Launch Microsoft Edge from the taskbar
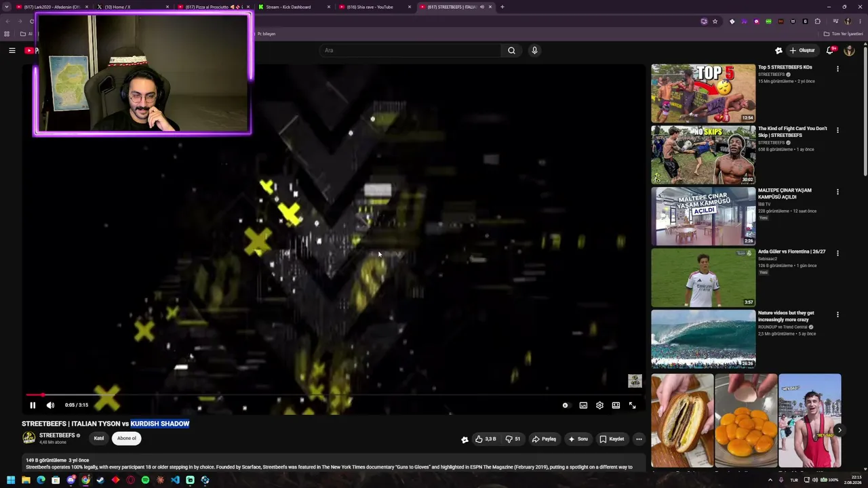The width and height of the screenshot is (868, 488). 41,480
